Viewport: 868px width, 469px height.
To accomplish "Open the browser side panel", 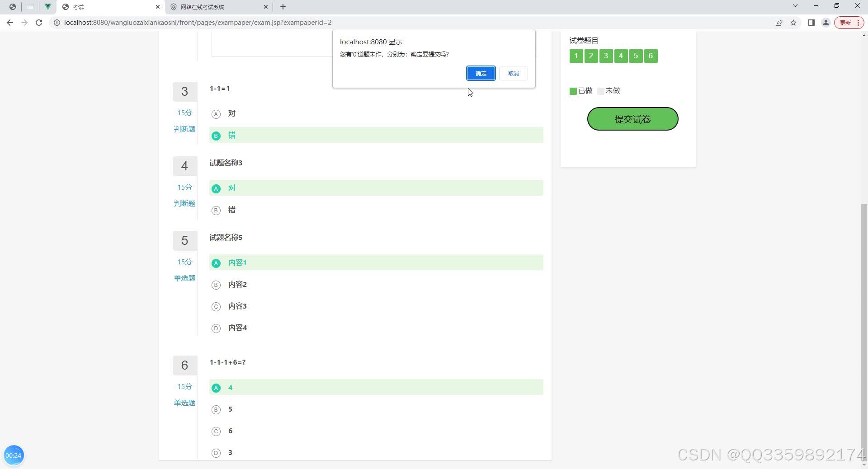I will click(x=811, y=23).
